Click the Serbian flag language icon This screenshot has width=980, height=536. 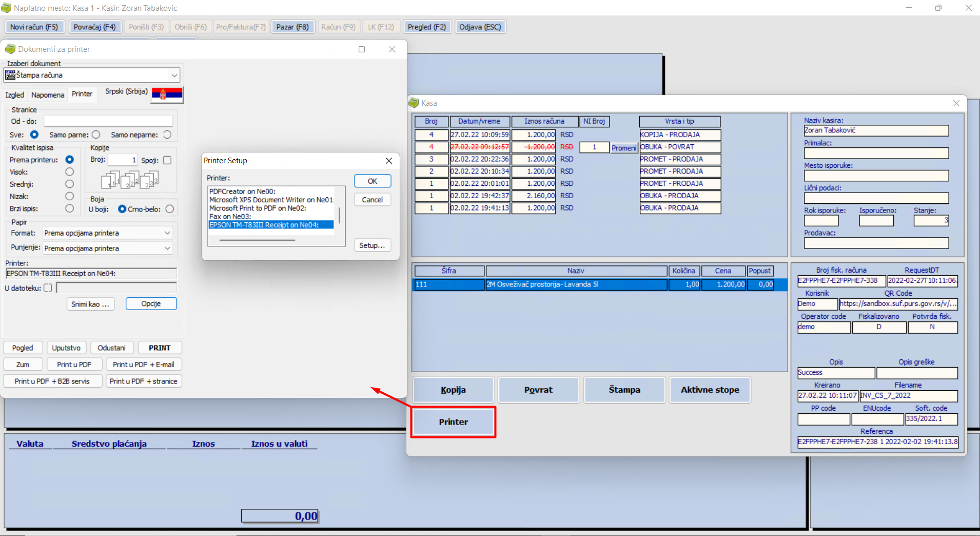click(x=167, y=94)
